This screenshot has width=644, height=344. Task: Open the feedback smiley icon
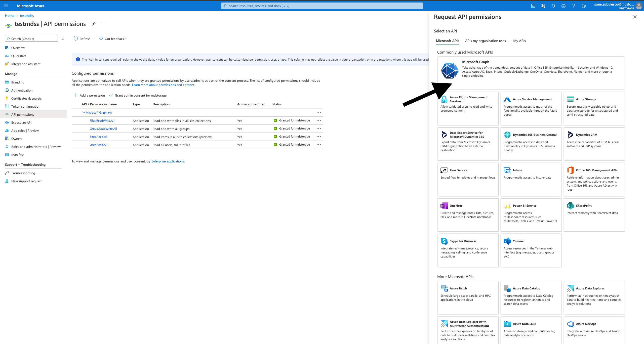[x=583, y=6]
